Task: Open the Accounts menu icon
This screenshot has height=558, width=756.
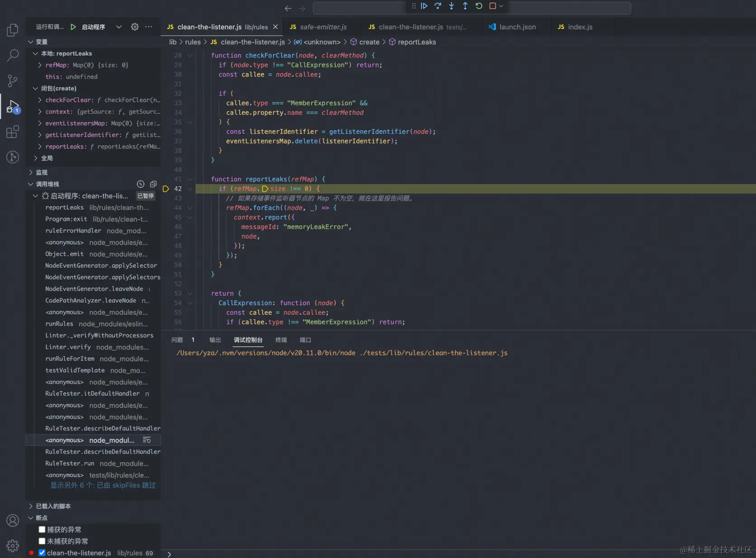Action: [13, 520]
